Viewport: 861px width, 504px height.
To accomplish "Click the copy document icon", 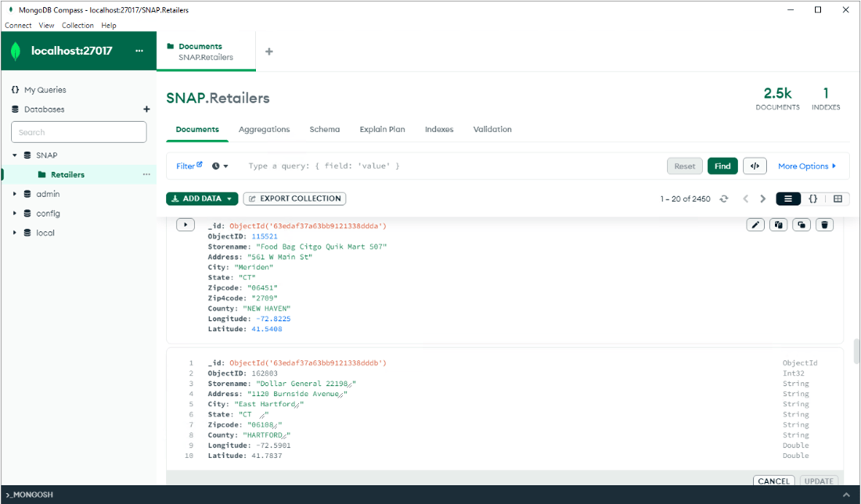I will pos(778,225).
